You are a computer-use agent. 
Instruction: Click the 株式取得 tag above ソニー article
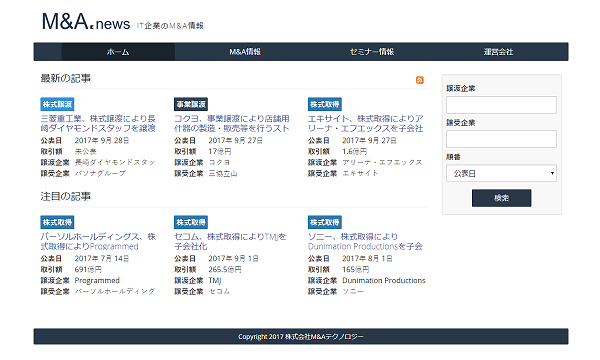[324, 222]
